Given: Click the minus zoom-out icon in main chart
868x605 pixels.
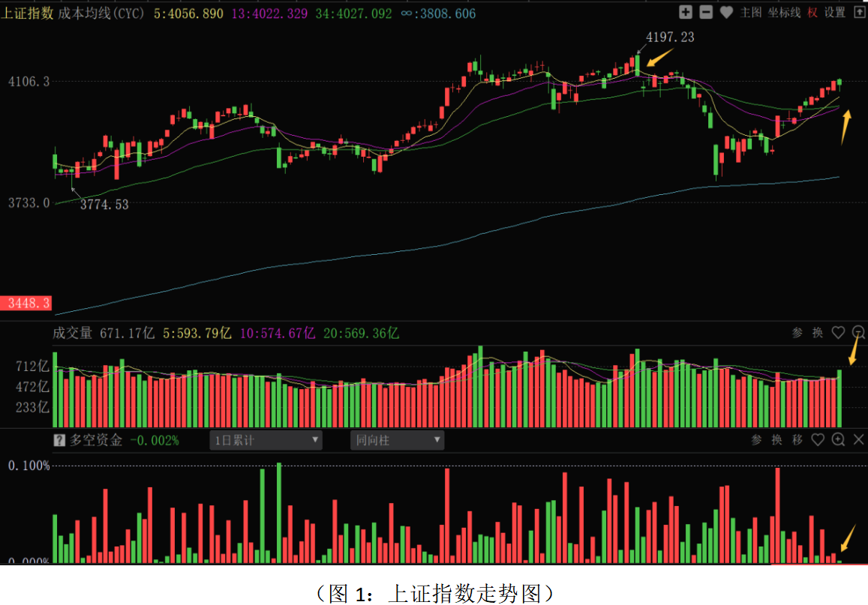Looking at the screenshot, I should (706, 12).
